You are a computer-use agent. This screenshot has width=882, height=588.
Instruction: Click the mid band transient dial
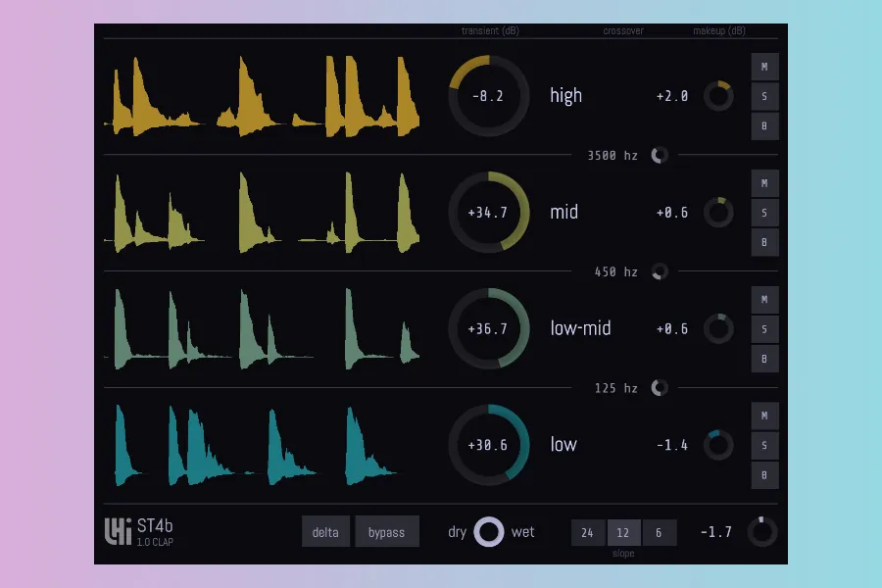(488, 213)
